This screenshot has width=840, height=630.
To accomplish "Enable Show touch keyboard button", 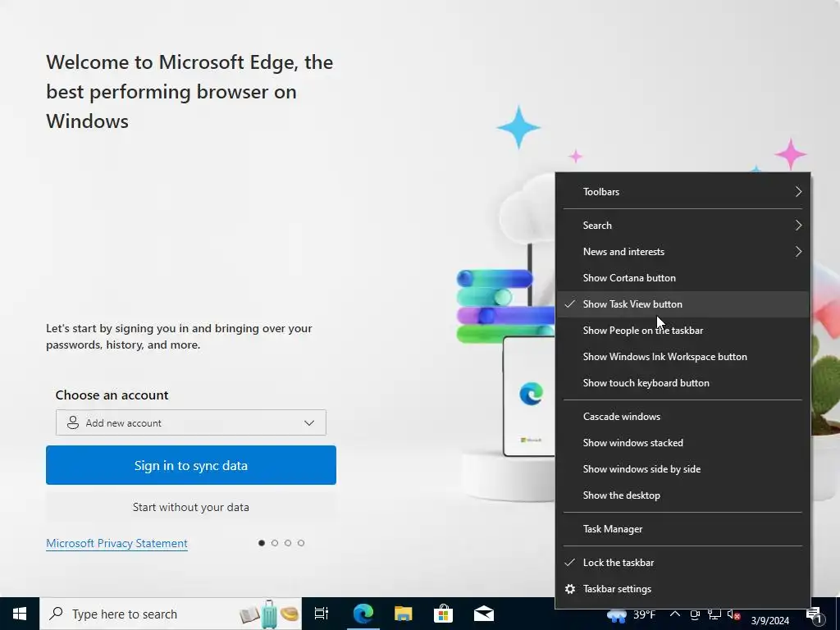I will [682, 383].
